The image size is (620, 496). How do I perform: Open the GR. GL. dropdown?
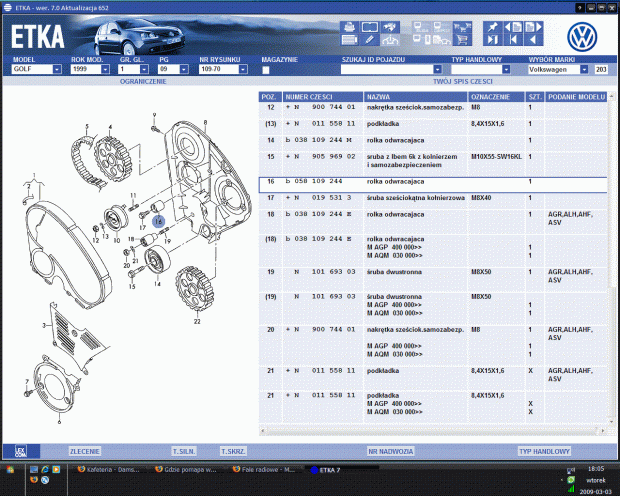(144, 69)
